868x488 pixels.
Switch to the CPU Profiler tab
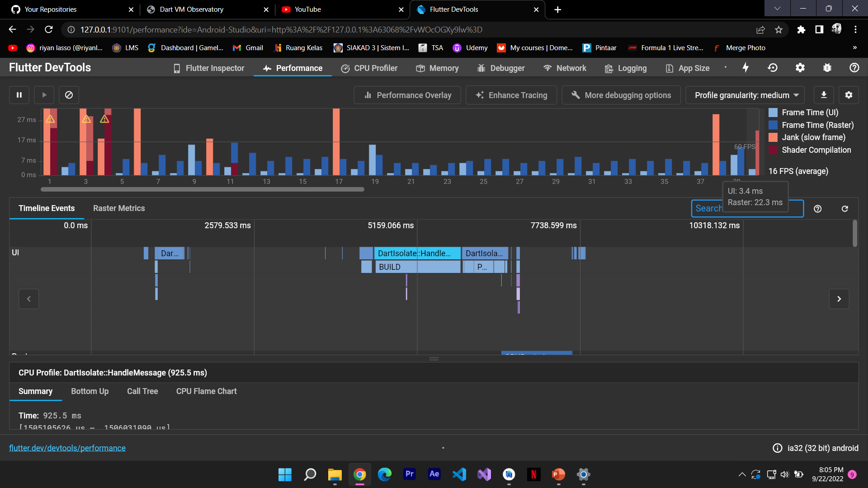point(369,68)
